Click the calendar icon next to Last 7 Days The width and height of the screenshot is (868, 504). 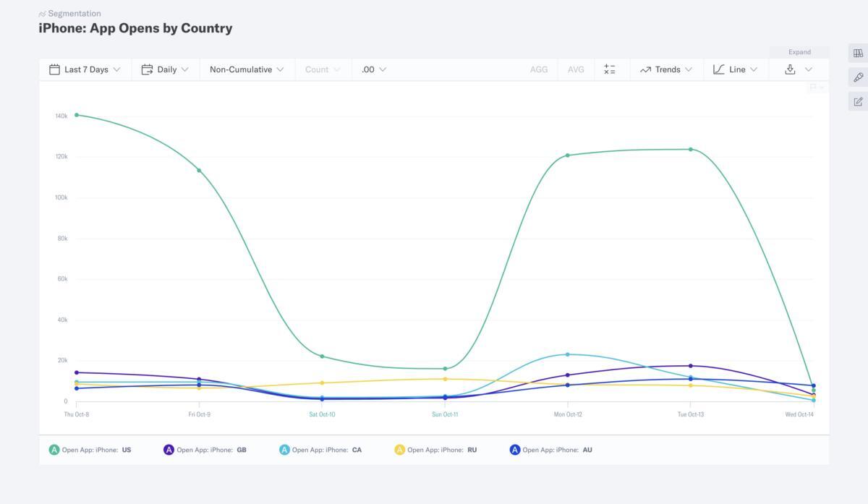54,69
